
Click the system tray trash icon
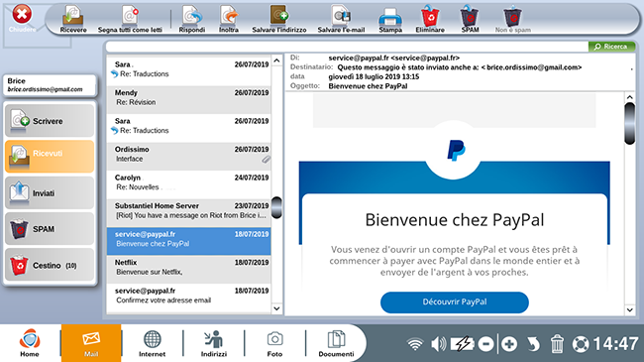point(557,344)
